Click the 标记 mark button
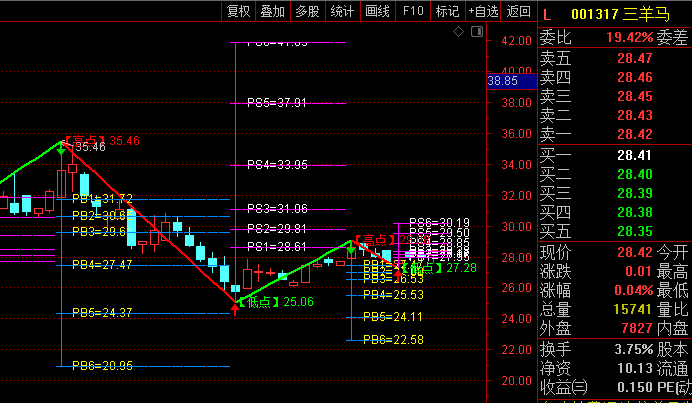The width and height of the screenshot is (692, 403). click(x=448, y=11)
